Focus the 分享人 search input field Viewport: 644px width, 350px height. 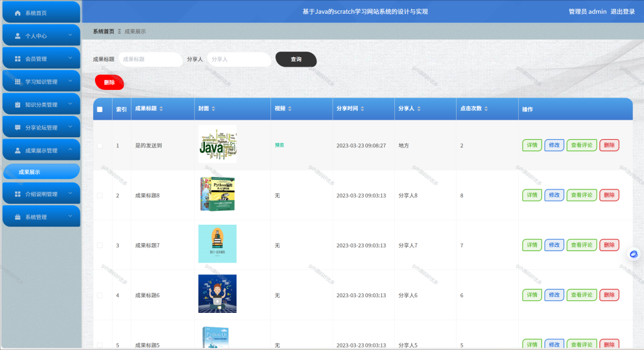pos(239,59)
